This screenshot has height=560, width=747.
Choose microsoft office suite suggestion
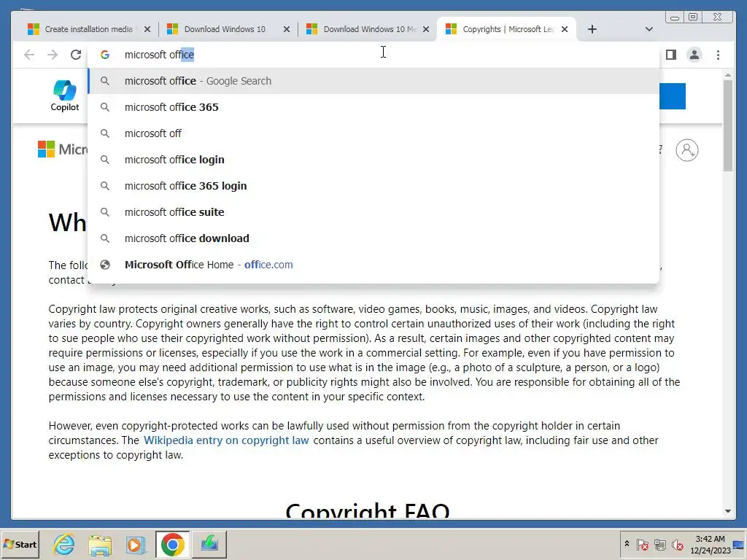coord(374,212)
